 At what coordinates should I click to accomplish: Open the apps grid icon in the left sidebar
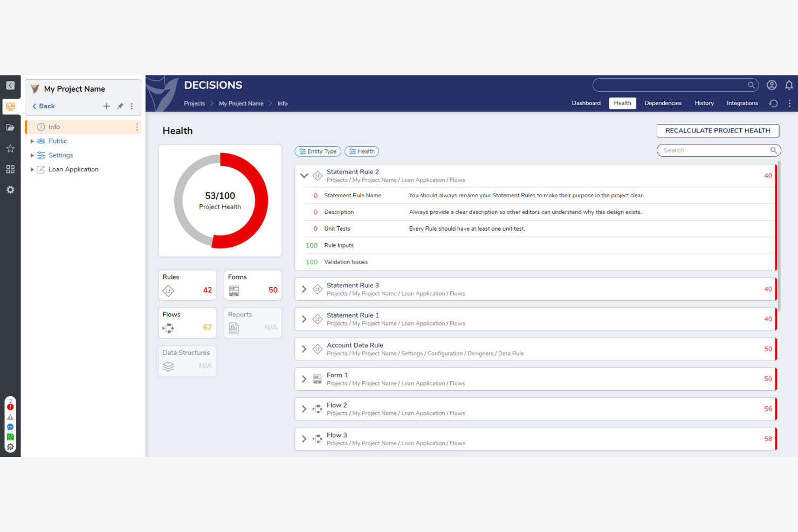click(10, 169)
